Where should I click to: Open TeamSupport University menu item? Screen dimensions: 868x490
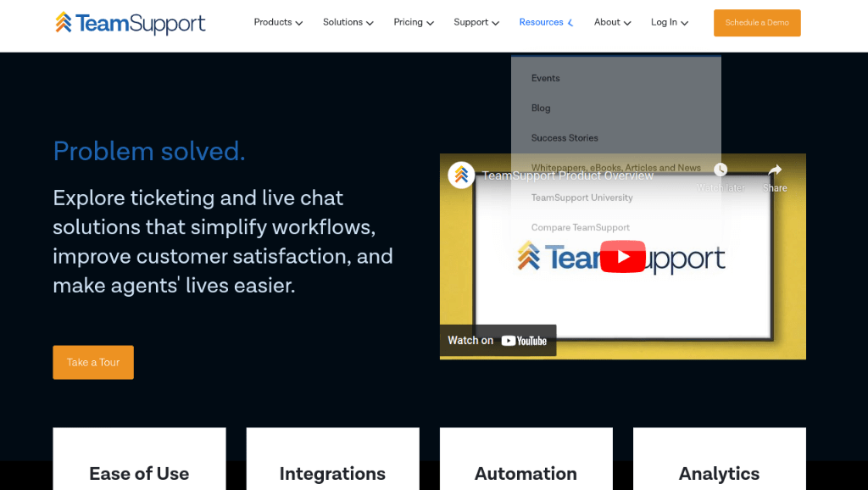point(581,198)
